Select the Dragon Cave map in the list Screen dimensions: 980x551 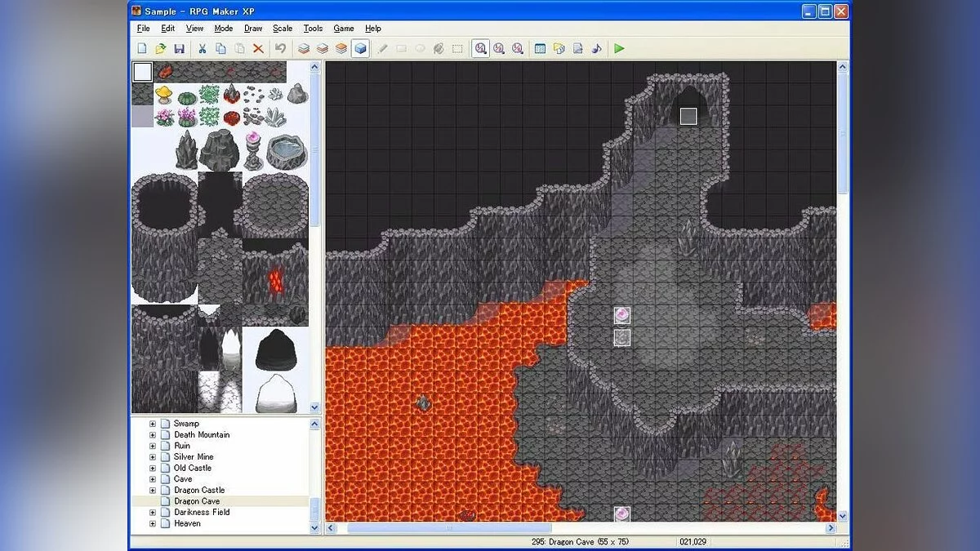pyautogui.click(x=197, y=501)
